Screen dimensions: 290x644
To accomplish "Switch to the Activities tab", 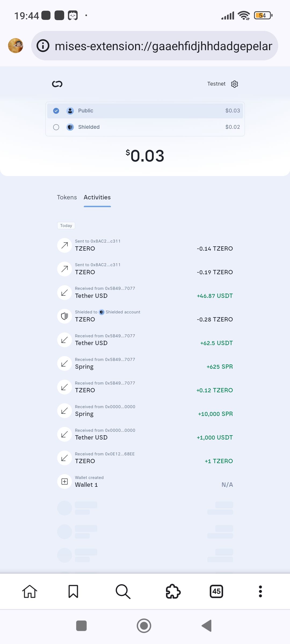I will click(x=97, y=197).
